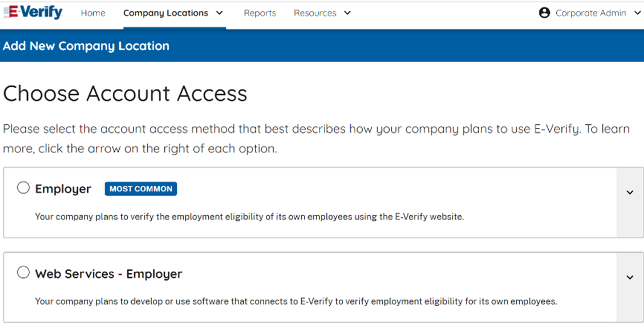Click the instruction text beginning "Please select"
The width and height of the screenshot is (644, 323).
(316, 139)
